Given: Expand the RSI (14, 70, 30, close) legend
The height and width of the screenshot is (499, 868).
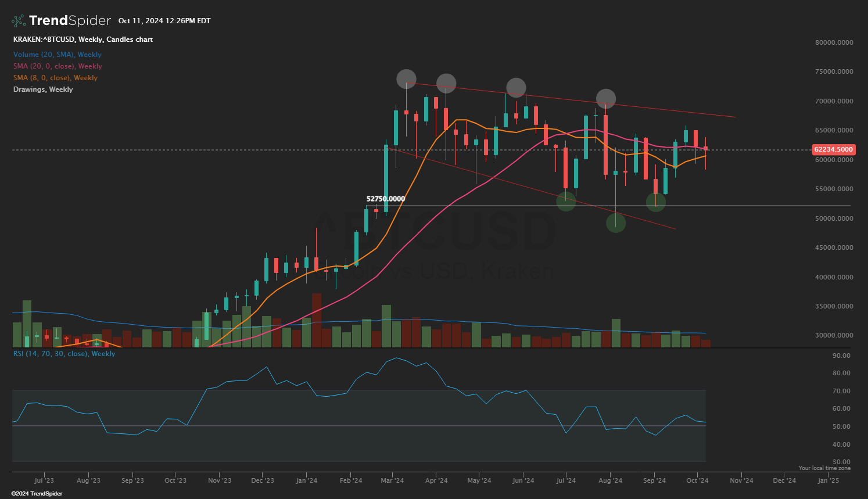Looking at the screenshot, I should tap(64, 353).
